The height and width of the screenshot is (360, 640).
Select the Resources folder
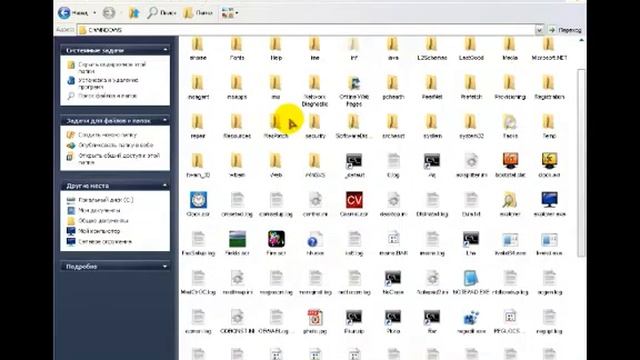pos(237,127)
